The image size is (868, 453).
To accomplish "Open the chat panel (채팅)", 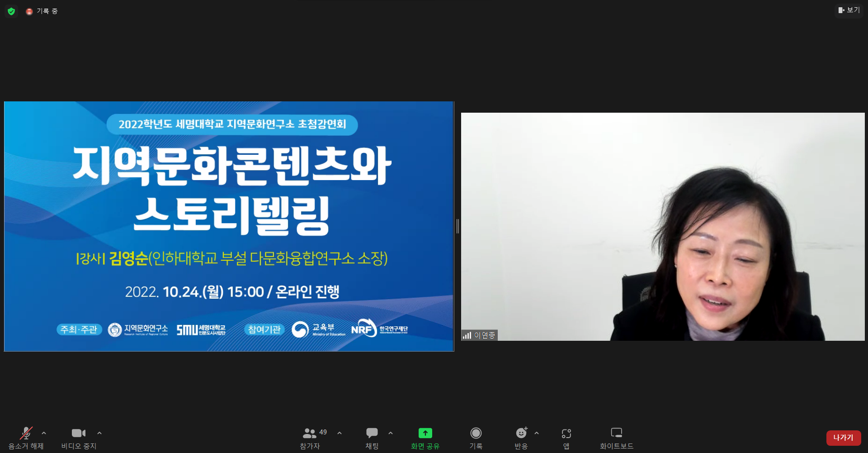I will click(x=372, y=438).
